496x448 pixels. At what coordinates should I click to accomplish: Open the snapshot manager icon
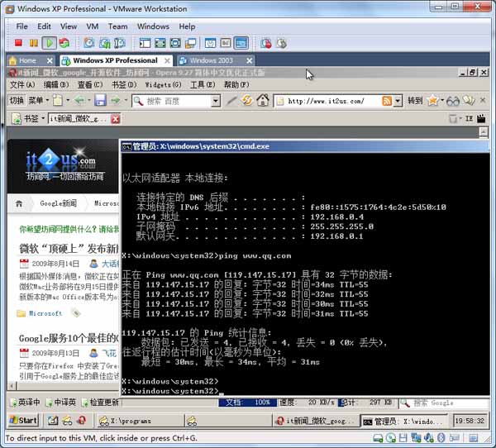120,43
